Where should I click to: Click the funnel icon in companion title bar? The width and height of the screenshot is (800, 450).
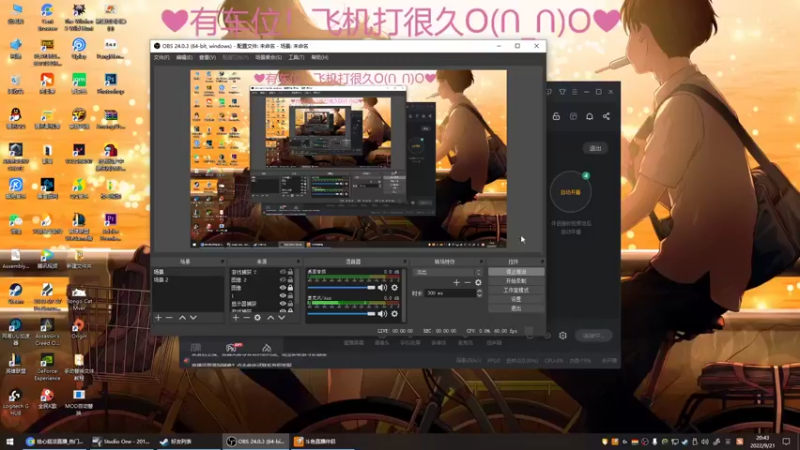(x=562, y=92)
